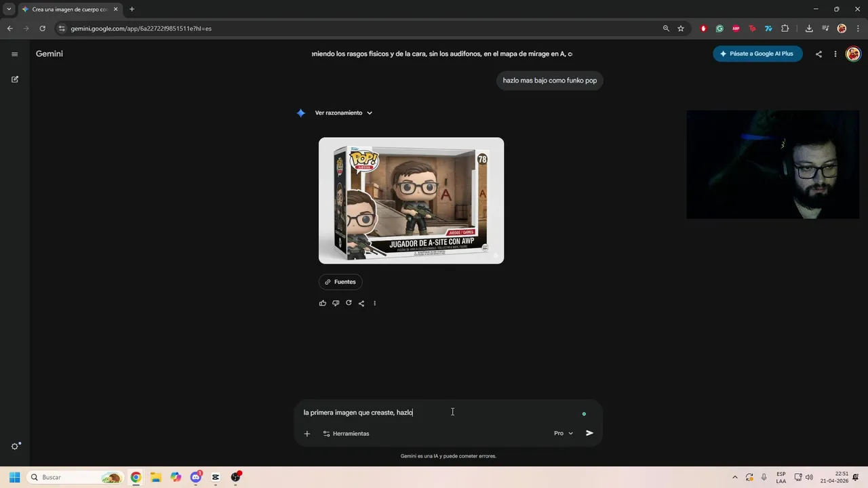The width and height of the screenshot is (868, 488).
Task: Open the Herramientas tools menu
Action: (346, 434)
